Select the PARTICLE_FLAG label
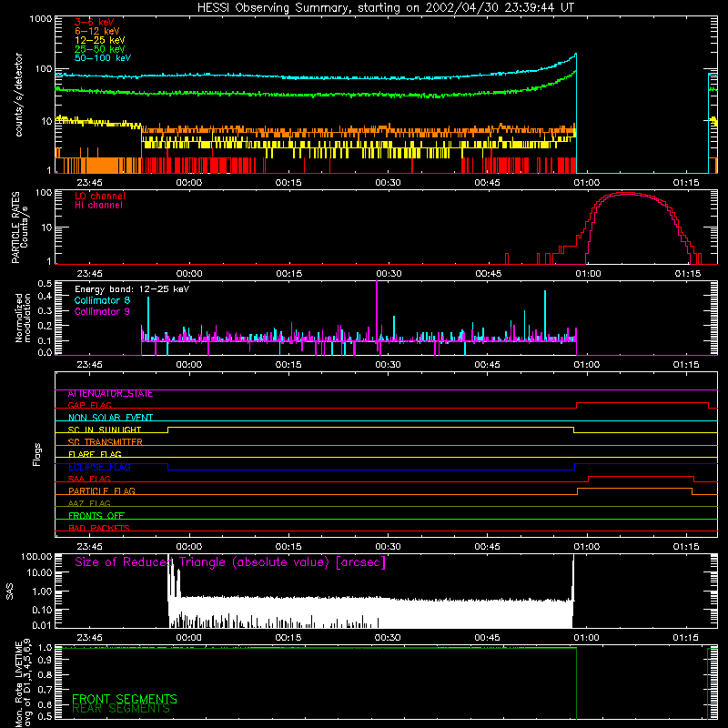Image resolution: width=728 pixels, height=728 pixels. [x=102, y=490]
